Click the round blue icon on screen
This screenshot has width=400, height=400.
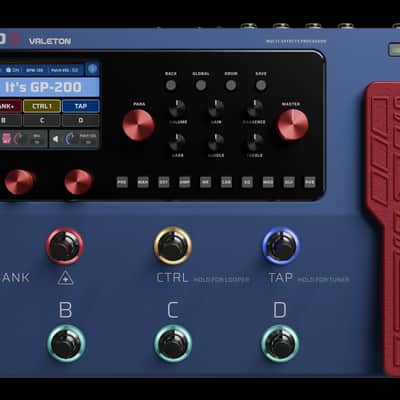coord(92,69)
